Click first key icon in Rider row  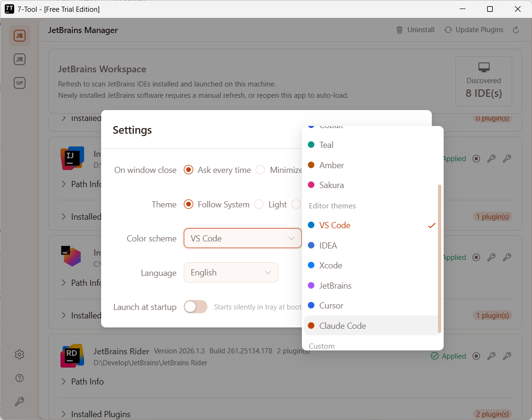491,356
